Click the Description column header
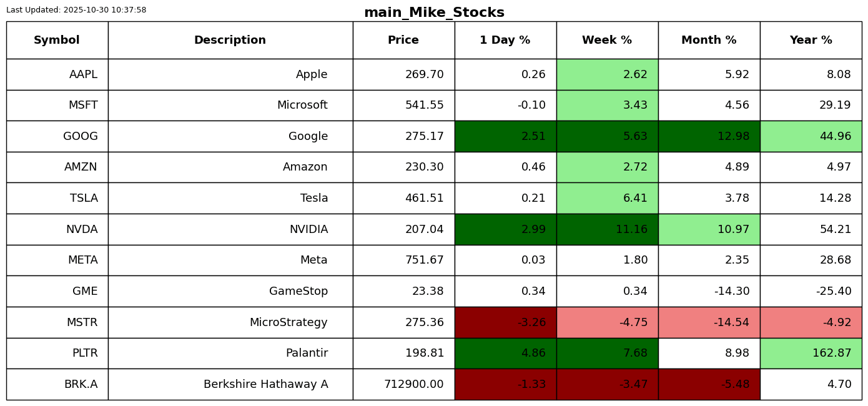Screen dimensions: 868x406 pos(230,40)
